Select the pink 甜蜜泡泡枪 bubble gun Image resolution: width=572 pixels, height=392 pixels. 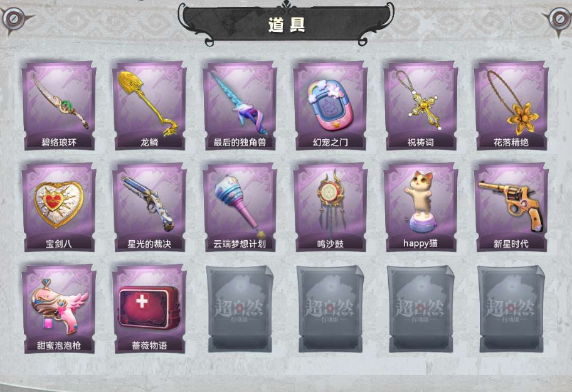point(59,309)
